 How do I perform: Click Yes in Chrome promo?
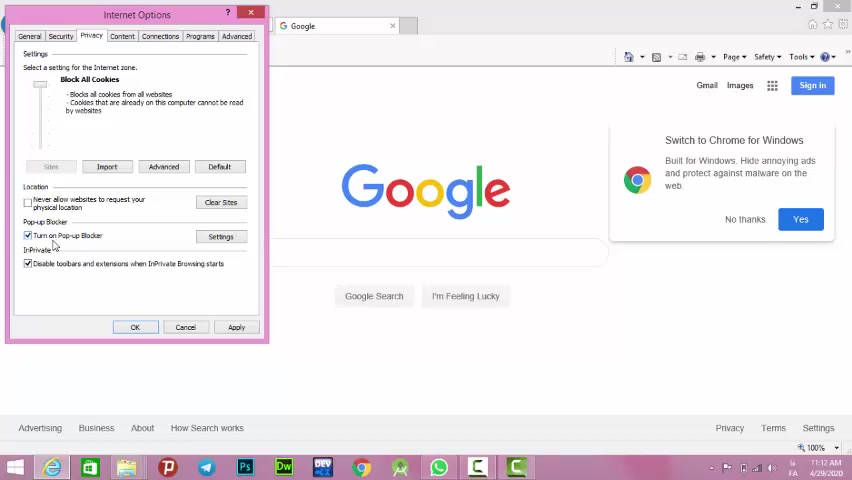click(x=801, y=219)
